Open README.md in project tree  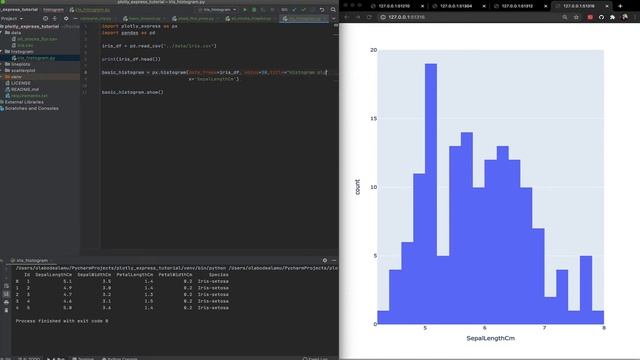[24, 89]
